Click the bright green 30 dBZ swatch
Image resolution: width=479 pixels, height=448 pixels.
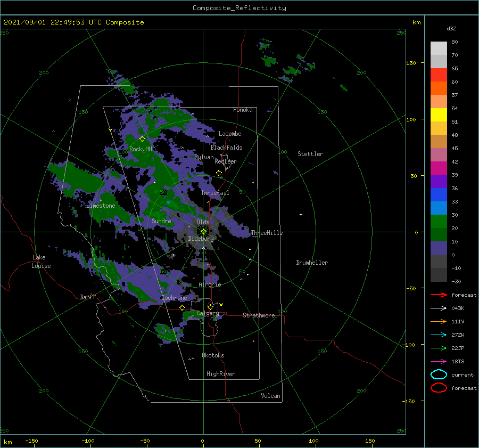coord(439,221)
